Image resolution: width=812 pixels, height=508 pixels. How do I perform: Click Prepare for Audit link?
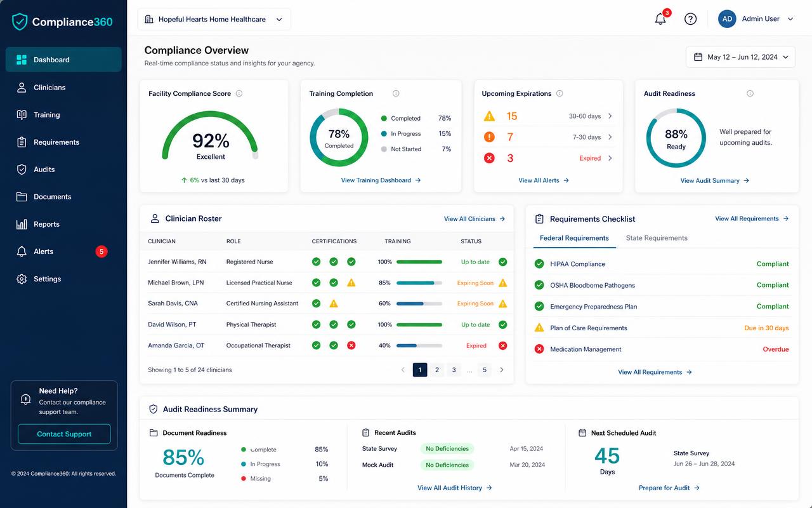click(669, 488)
